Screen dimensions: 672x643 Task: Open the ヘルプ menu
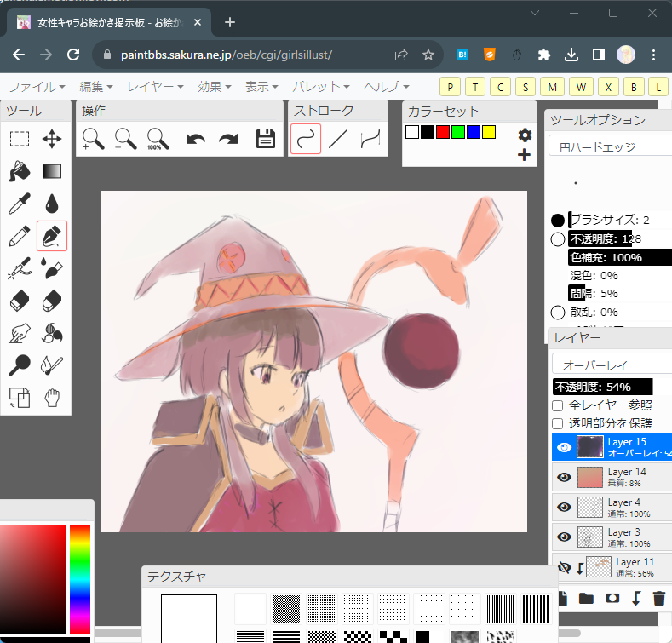386,87
